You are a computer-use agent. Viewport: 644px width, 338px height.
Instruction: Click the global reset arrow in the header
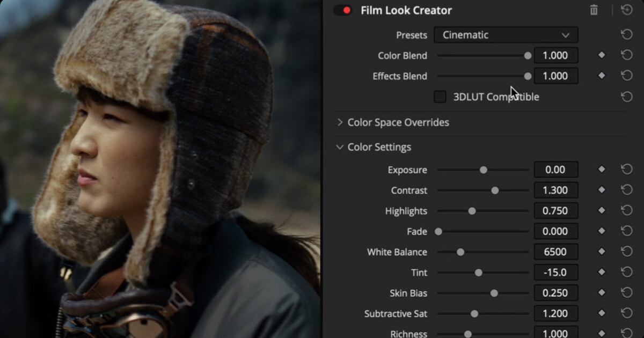tap(626, 10)
